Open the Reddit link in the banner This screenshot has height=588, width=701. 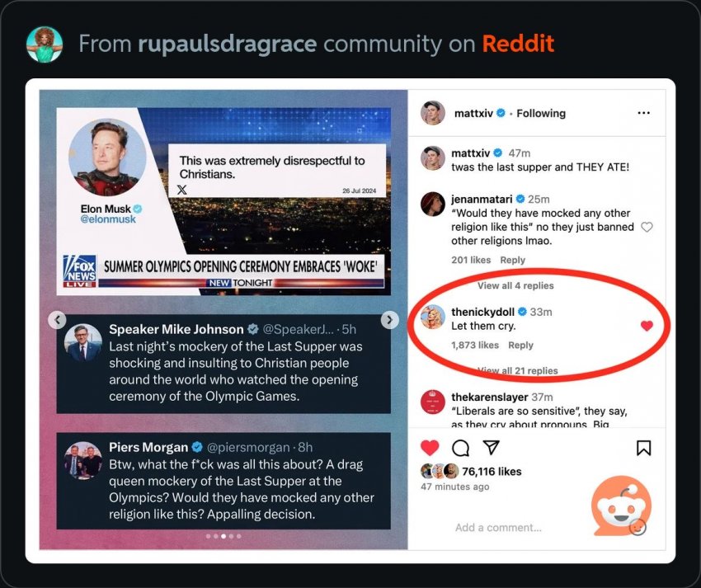point(518,44)
